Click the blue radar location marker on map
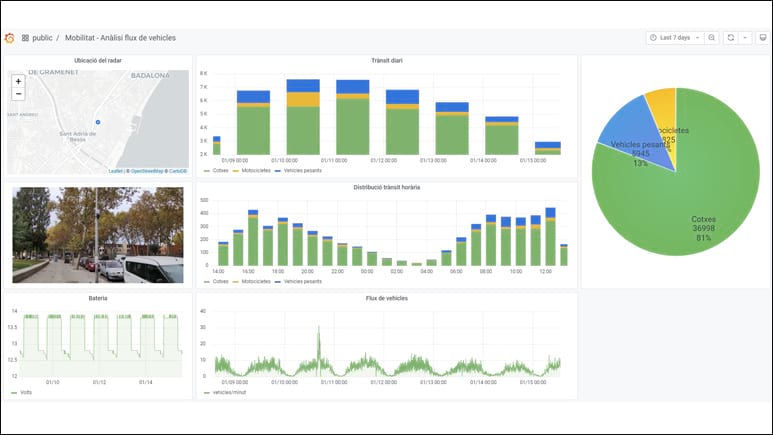This screenshot has width=773, height=435. click(97, 122)
